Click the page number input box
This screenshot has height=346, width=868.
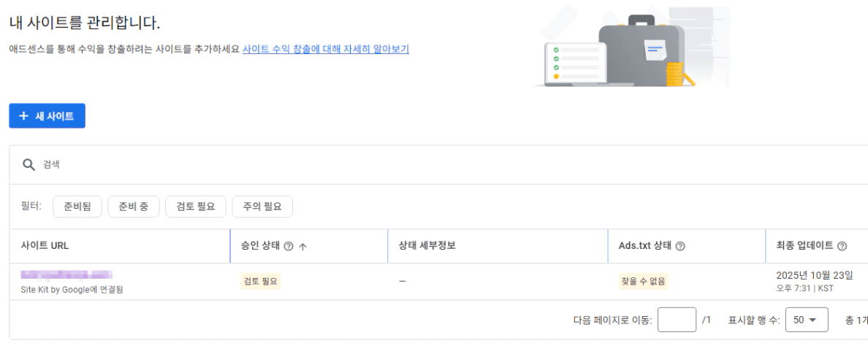tap(677, 320)
